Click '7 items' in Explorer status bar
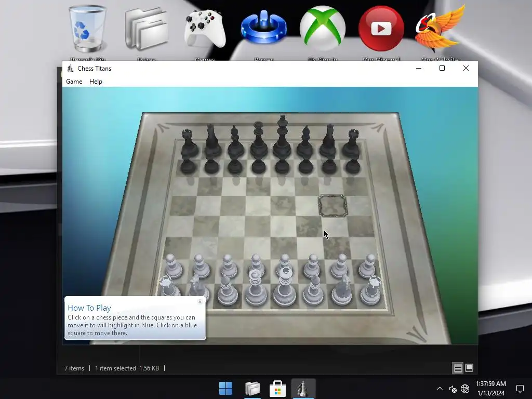Screen dimensions: 532x399 tap(74, 368)
